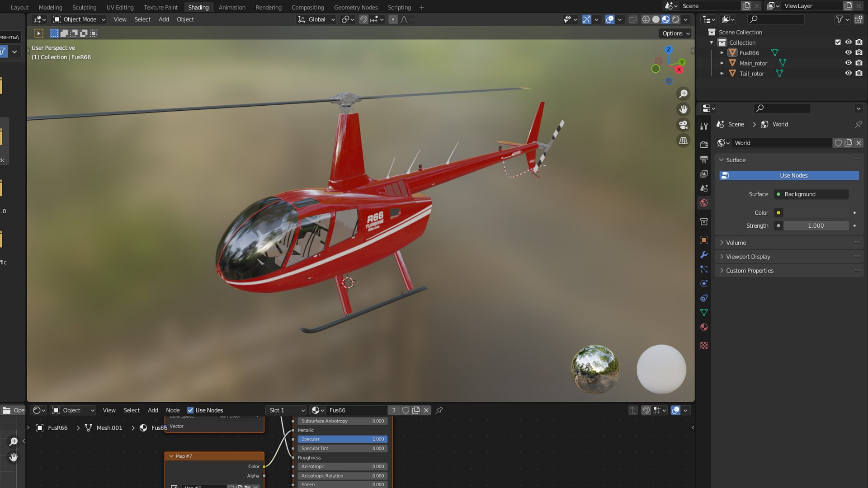This screenshot has width=868, height=488.
Task: Open the node editor Node menu
Action: point(173,410)
